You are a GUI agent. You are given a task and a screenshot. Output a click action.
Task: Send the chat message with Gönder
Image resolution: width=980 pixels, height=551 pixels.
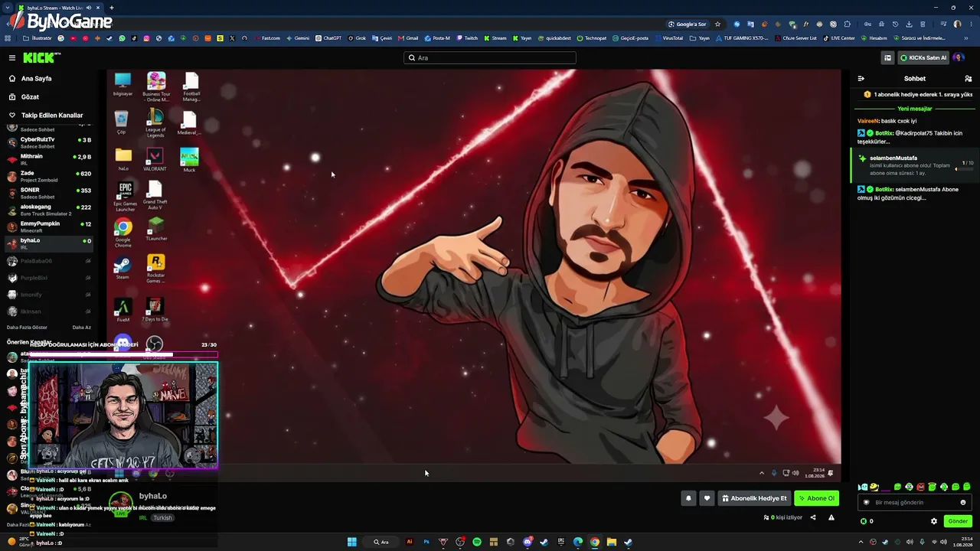click(x=958, y=521)
